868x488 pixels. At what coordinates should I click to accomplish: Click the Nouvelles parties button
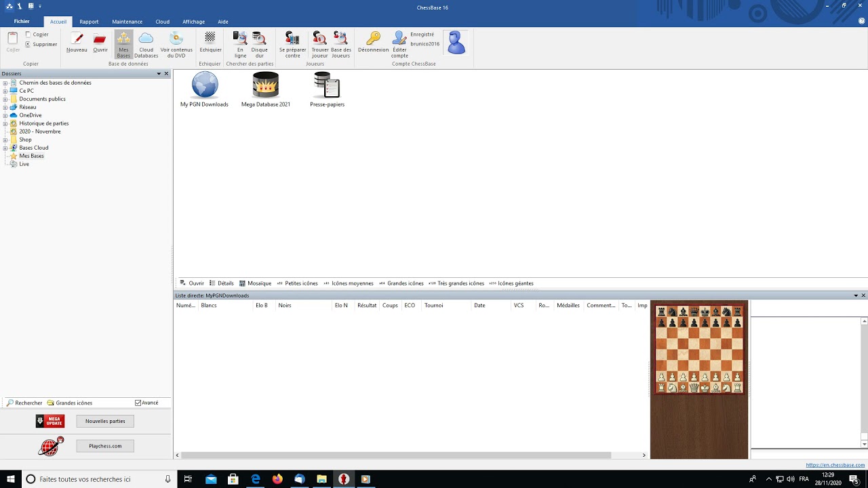[x=105, y=421]
